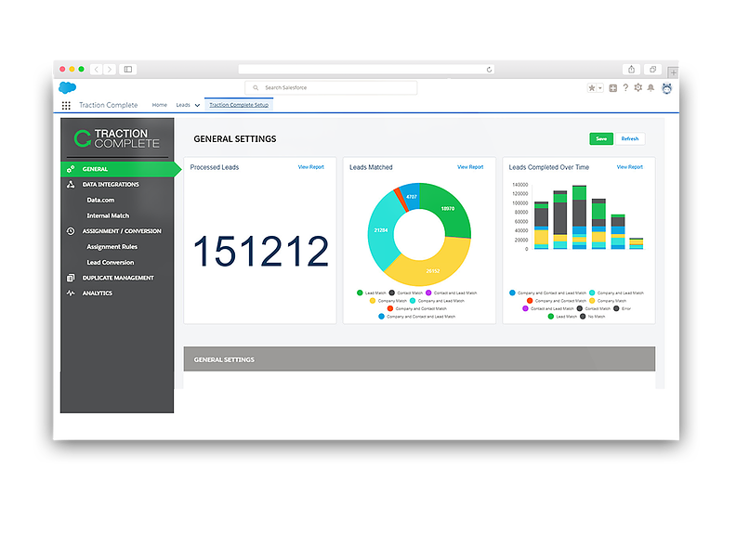Open View Report for Leads Completed Over Time
Viewport: 736px width, 560px height.
(x=630, y=167)
